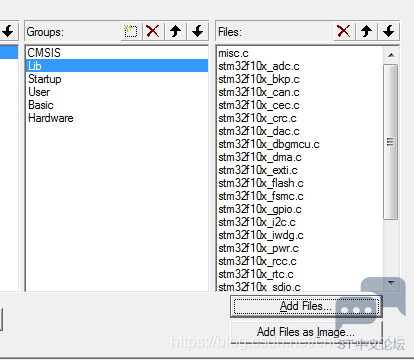This screenshot has height=360, width=414.
Task: Click Add Files as Image... button
Action: click(306, 331)
